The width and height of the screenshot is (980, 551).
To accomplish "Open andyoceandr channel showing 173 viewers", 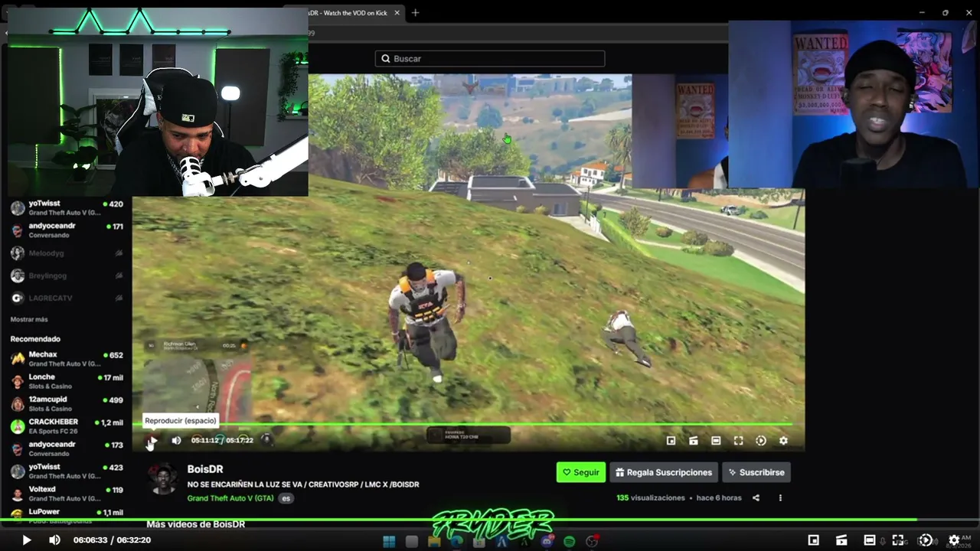I will [x=67, y=448].
